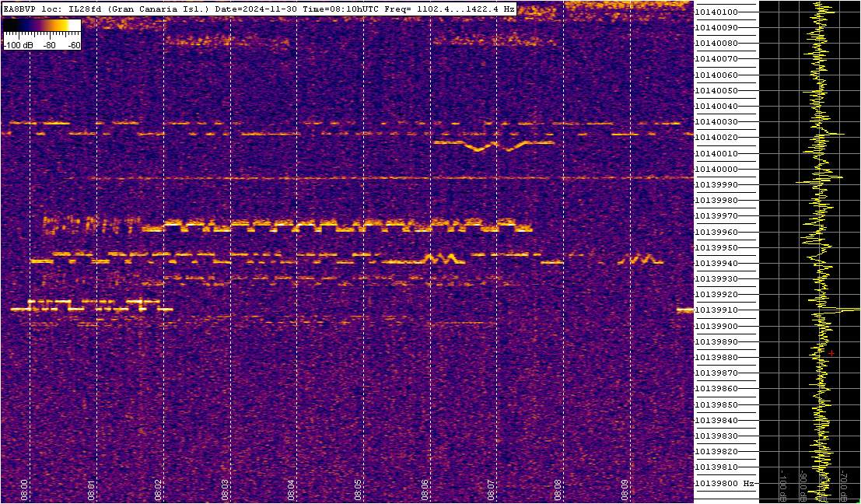The image size is (861, 504).
Task: Select the 08:02 time marker
Action: [158, 488]
